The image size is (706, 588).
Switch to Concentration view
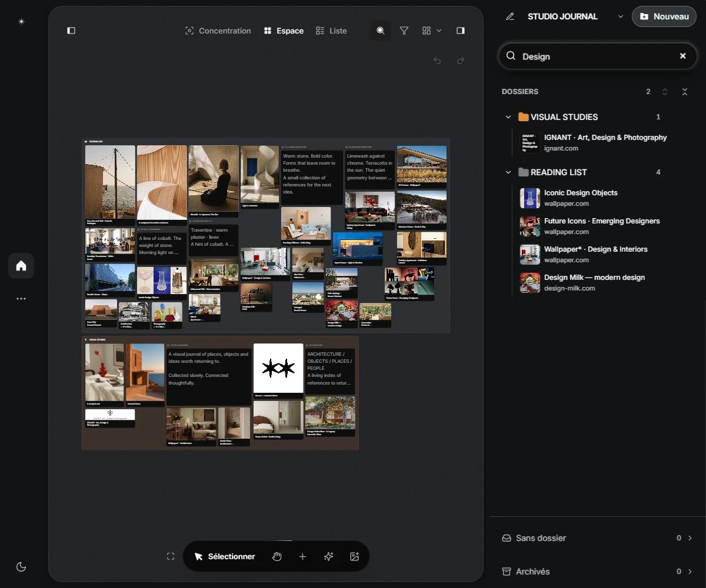(x=218, y=31)
